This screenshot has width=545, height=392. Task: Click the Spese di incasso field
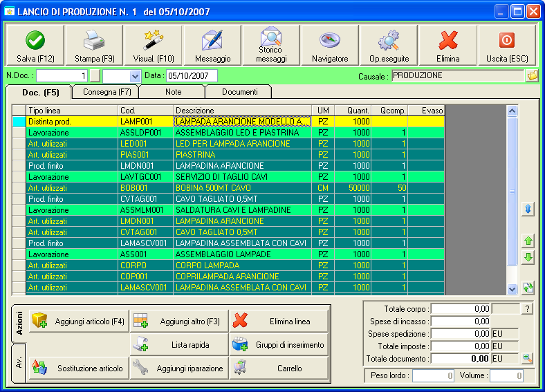pyautogui.click(x=461, y=321)
